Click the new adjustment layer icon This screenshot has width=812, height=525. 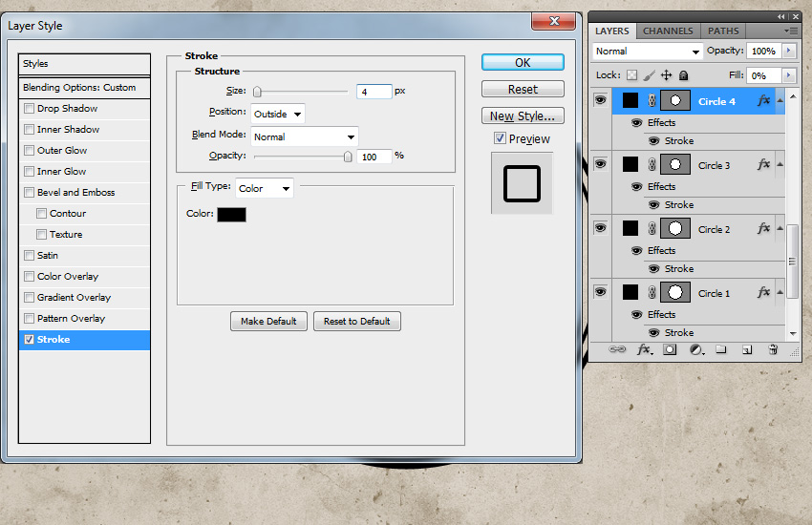tap(695, 350)
